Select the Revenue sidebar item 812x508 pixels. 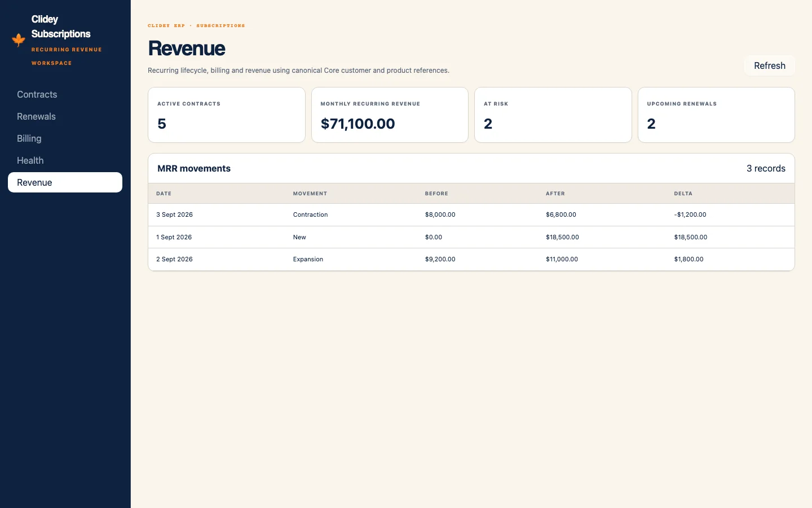coord(65,182)
